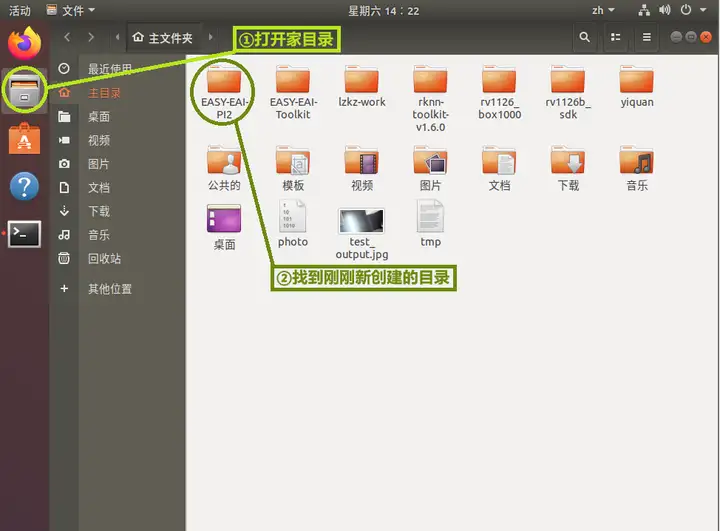Go back with the back arrow
This screenshot has height=531, width=720.
point(67,37)
